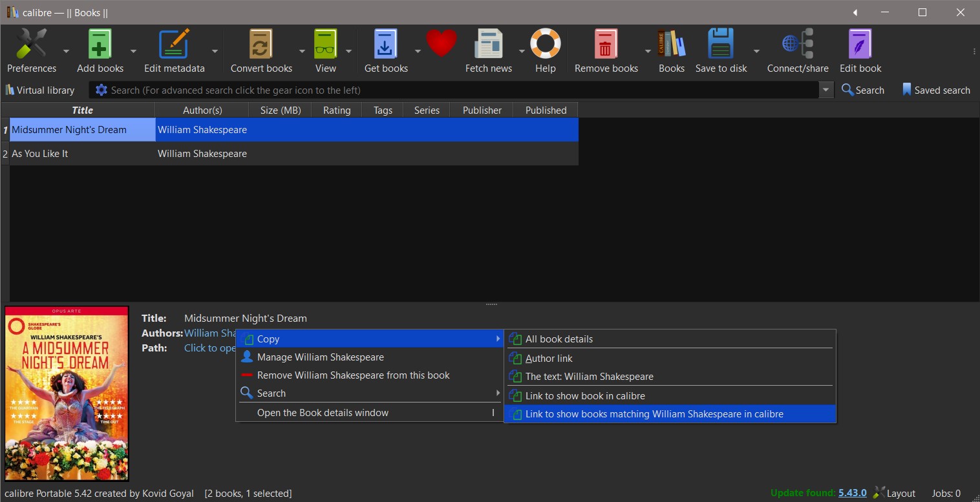Copy the Author link

pyautogui.click(x=670, y=358)
